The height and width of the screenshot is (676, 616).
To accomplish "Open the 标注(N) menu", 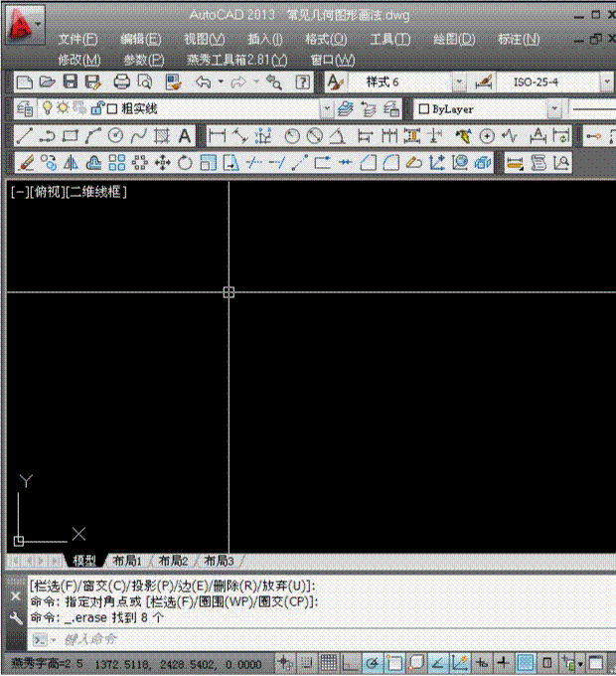I will [x=519, y=40].
